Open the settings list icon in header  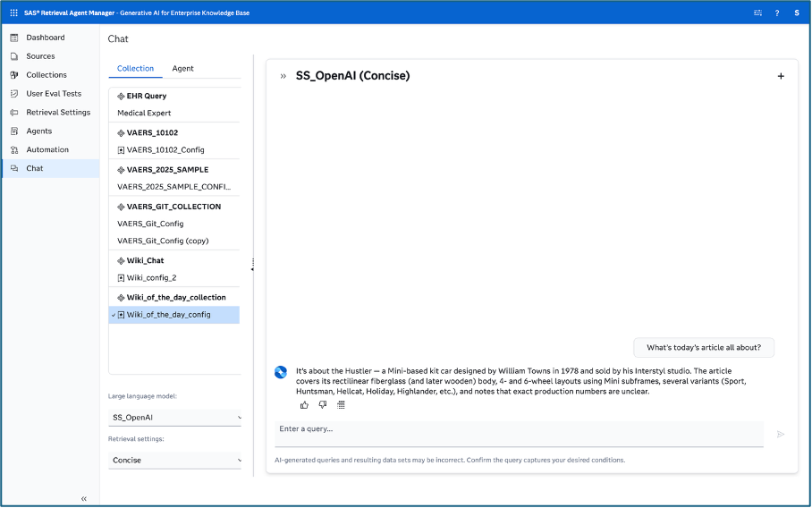coord(757,13)
